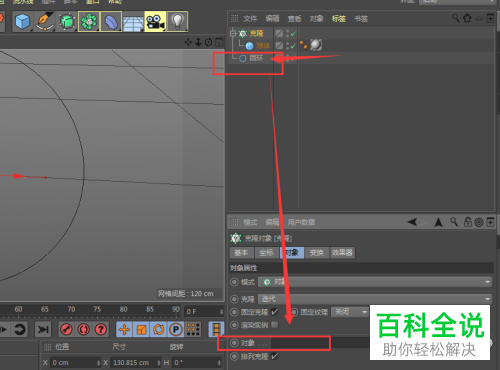
Task: Click the Sphere orange dots tag
Action: click(x=303, y=45)
